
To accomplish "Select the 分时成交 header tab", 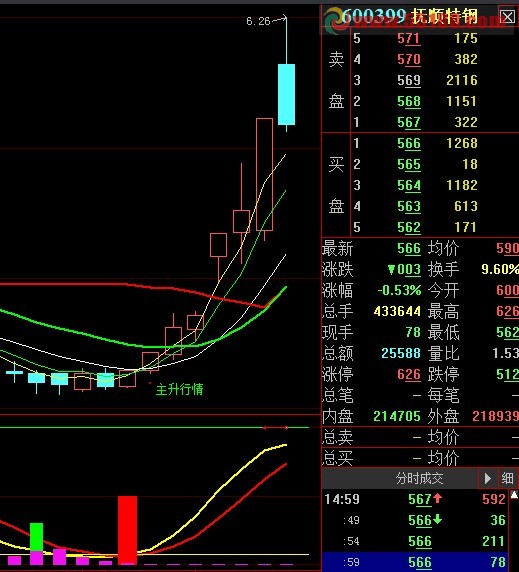I will coord(419,478).
